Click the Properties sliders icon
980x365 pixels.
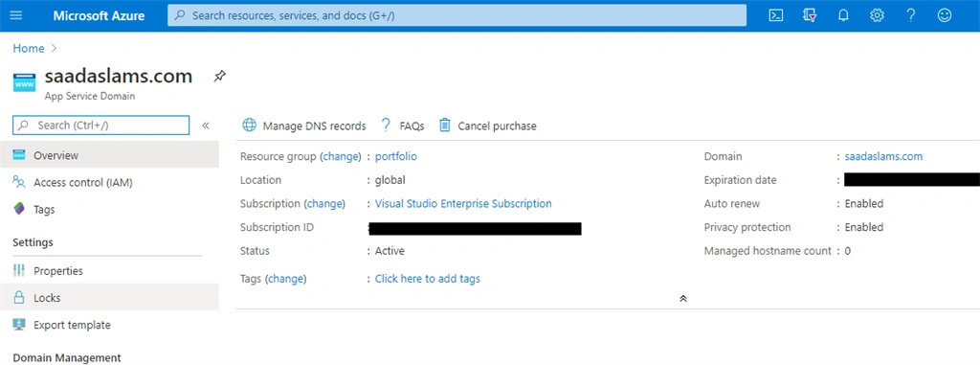point(19,270)
